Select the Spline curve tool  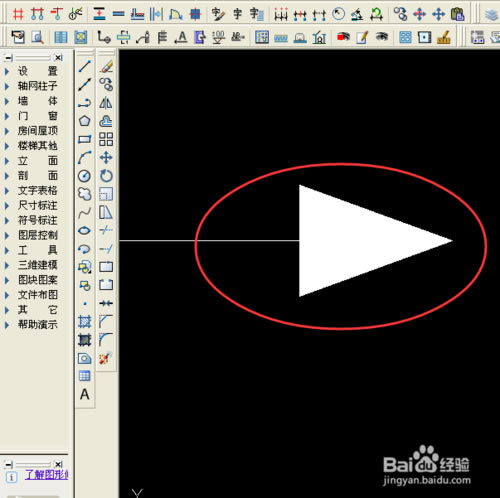(x=85, y=212)
